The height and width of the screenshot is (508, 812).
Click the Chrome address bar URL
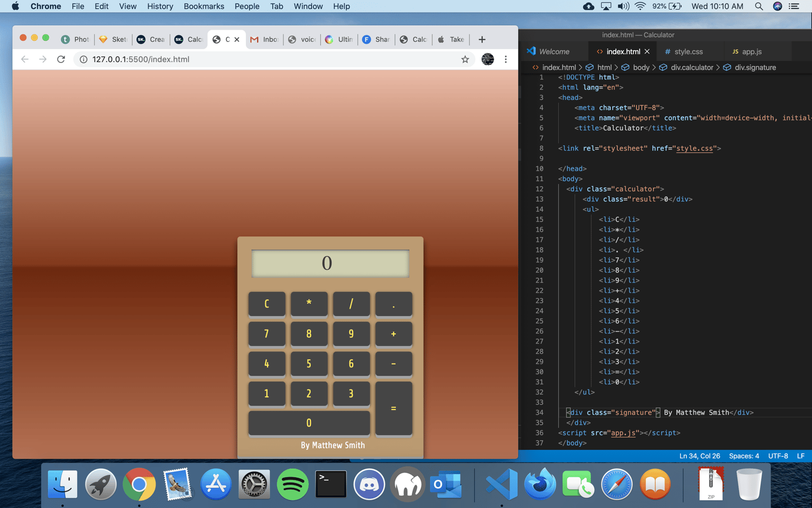(141, 59)
